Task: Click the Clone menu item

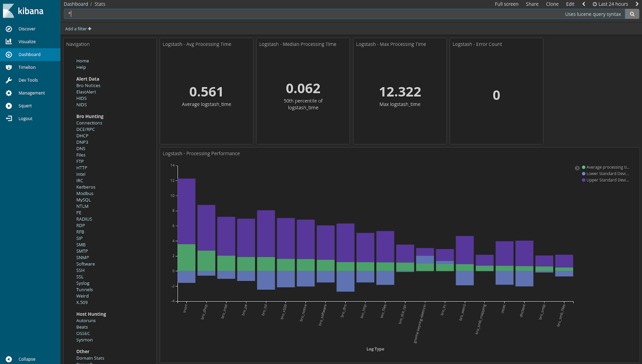Action: coord(552,4)
